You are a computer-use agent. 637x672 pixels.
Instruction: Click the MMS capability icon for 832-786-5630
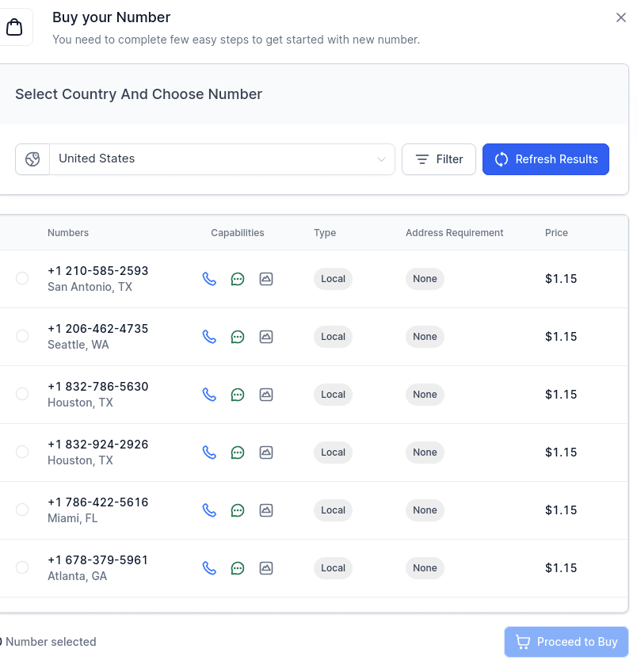point(266,395)
